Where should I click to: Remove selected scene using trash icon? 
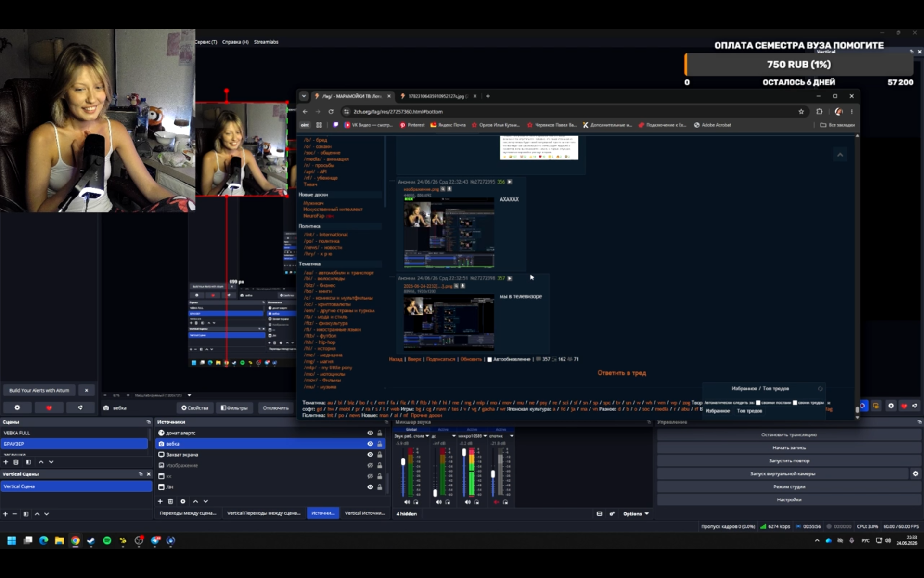(x=16, y=462)
